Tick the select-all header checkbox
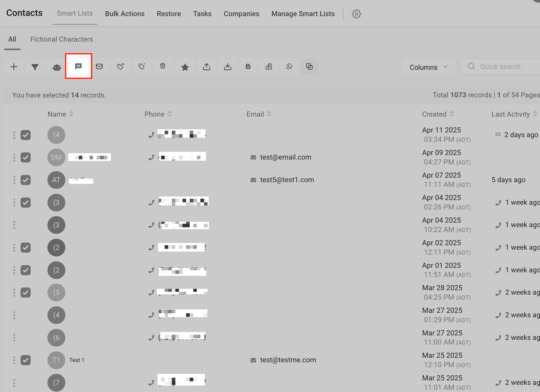 click(x=26, y=114)
